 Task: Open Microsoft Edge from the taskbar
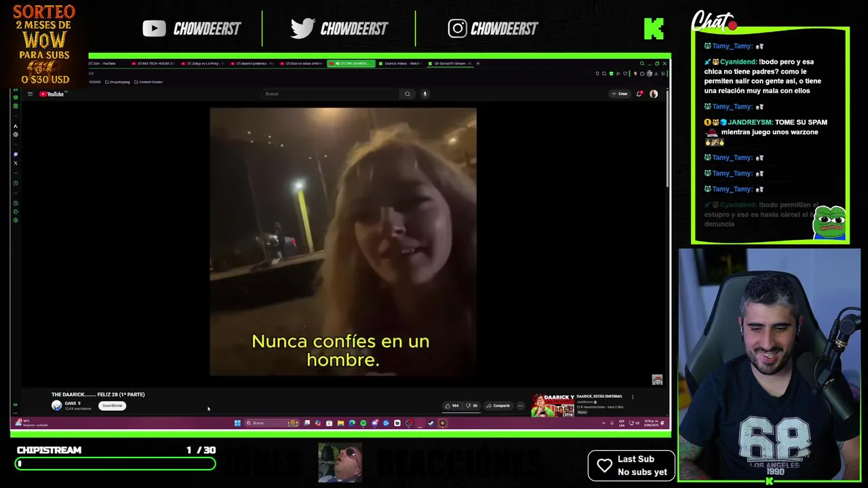pyautogui.click(x=352, y=424)
